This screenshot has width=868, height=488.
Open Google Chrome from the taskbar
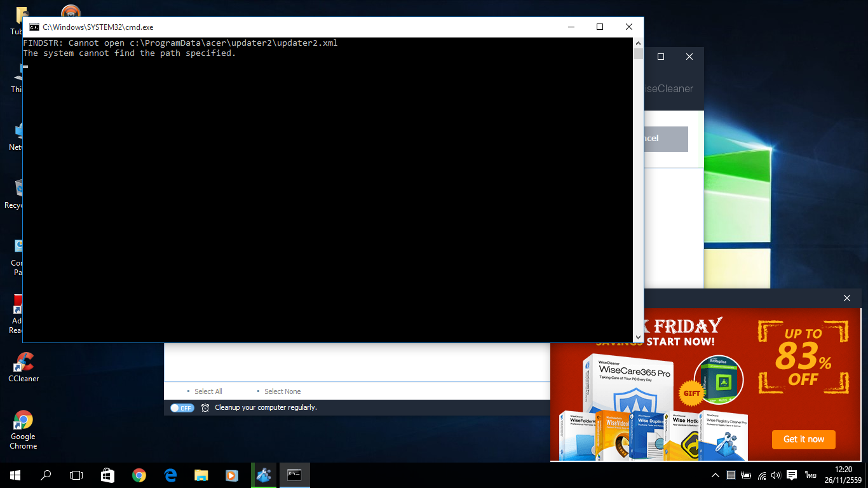tap(139, 475)
